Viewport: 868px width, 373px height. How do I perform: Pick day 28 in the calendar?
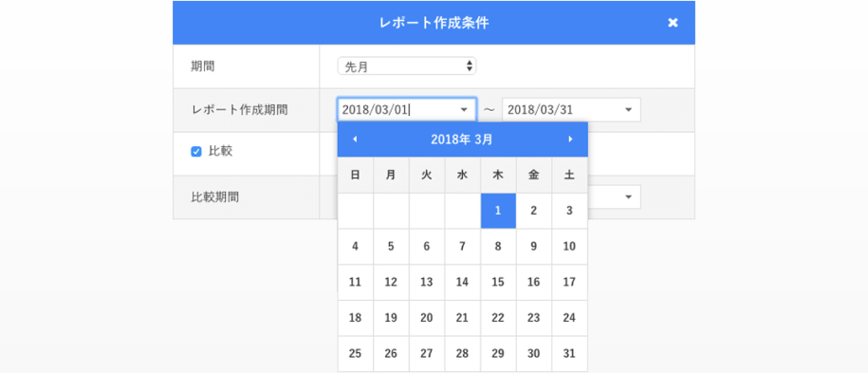462,354
